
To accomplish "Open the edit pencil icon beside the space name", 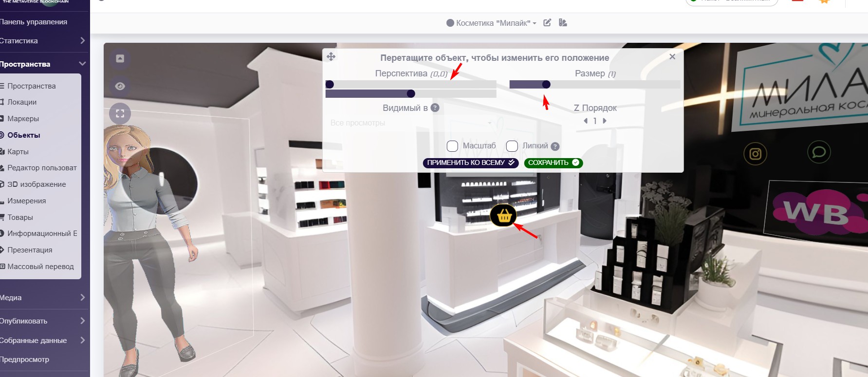I will [547, 23].
